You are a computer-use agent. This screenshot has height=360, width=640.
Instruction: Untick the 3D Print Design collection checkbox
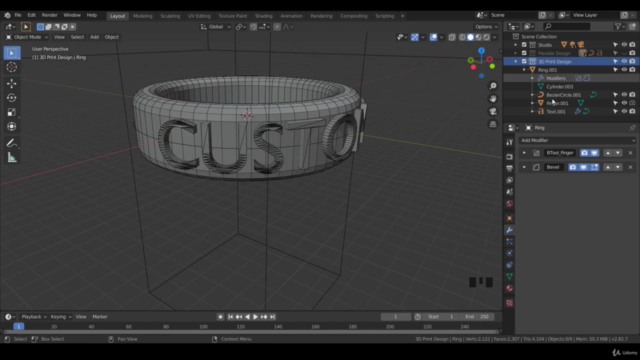point(524,62)
